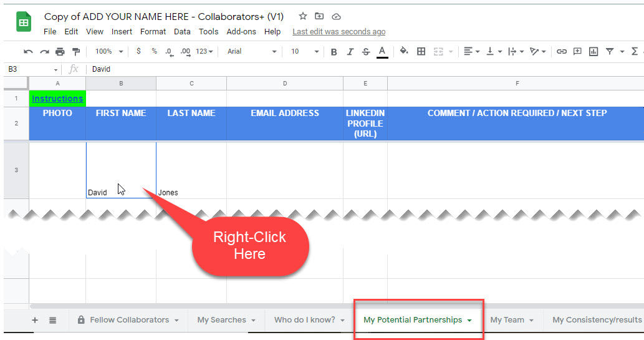The height and width of the screenshot is (340, 644).
Task: Click the Name Box showing B3
Action: (32, 69)
